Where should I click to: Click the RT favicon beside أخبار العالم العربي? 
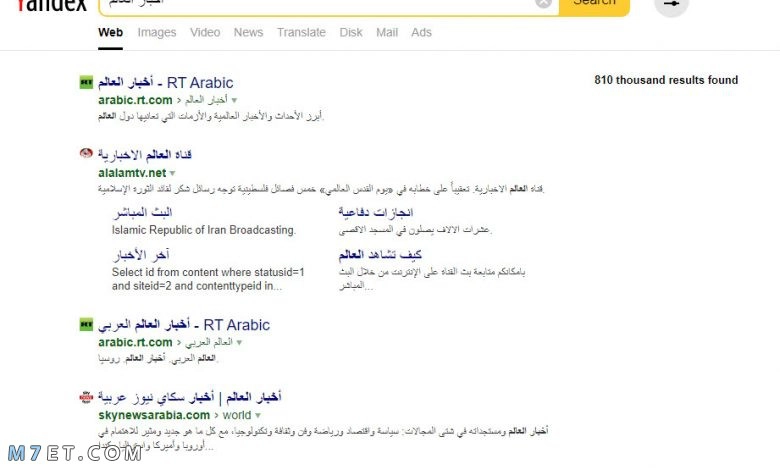pyautogui.click(x=86, y=324)
